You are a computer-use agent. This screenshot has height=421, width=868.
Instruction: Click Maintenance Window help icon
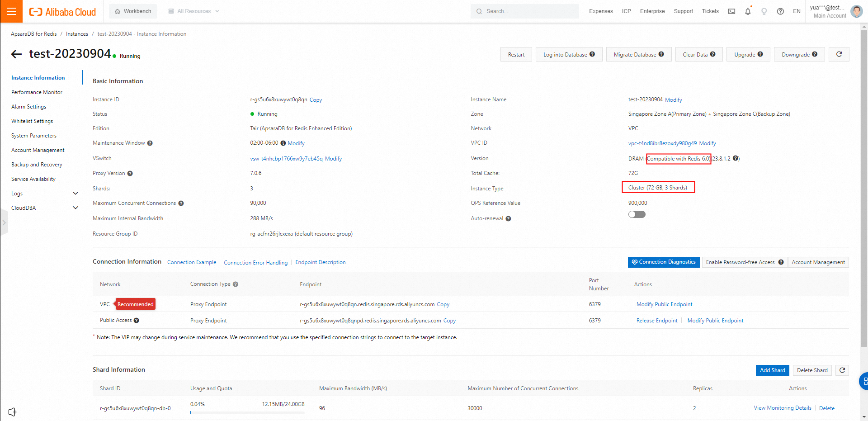tap(150, 143)
